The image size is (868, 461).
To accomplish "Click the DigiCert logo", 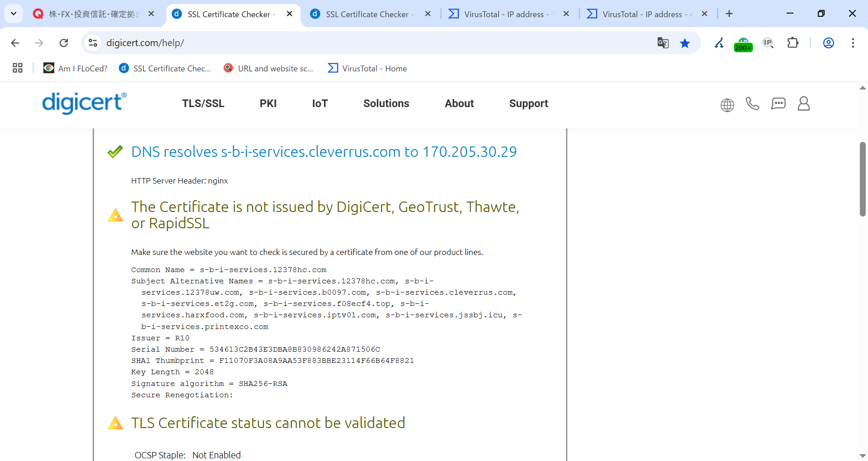I will coord(84,103).
